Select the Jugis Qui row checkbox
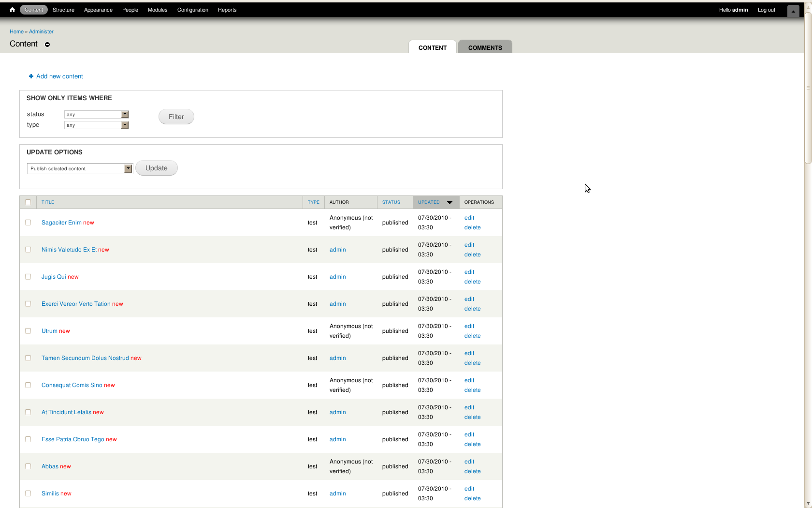This screenshot has width=812, height=508. 28,277
